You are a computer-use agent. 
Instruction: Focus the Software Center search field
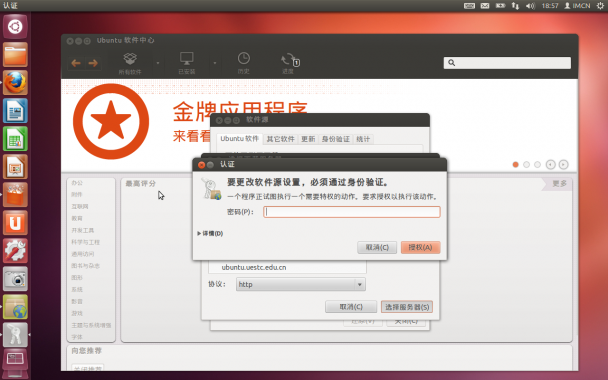(507, 63)
